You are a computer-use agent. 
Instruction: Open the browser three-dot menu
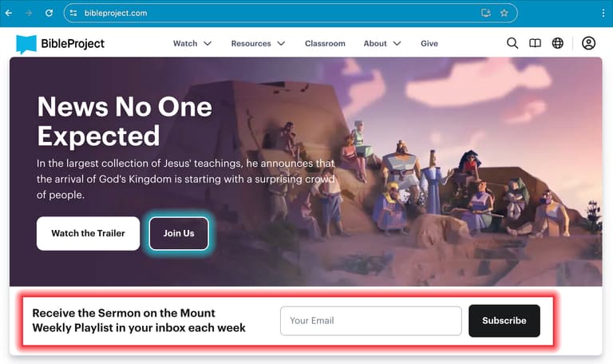tap(603, 13)
